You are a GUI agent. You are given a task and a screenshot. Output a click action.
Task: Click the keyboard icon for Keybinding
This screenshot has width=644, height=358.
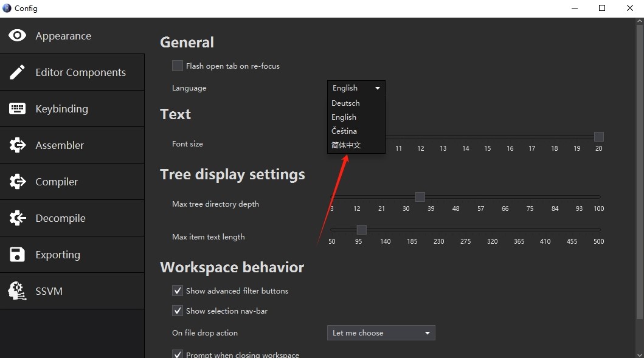18,109
